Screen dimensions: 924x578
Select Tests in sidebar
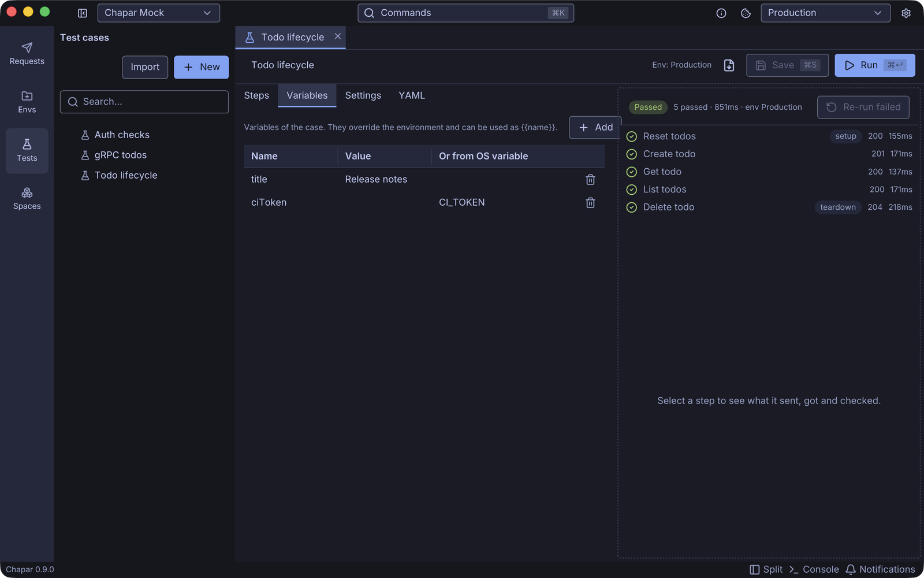(x=27, y=150)
